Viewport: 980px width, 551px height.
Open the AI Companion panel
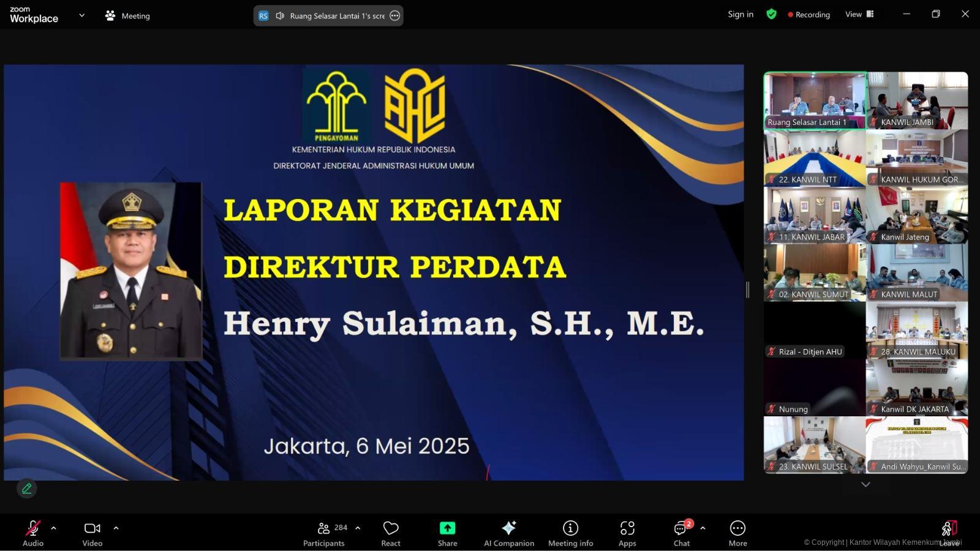pyautogui.click(x=508, y=533)
